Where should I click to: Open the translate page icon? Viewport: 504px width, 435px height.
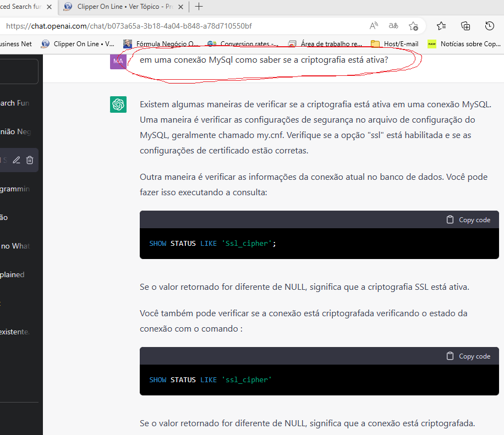click(x=393, y=26)
